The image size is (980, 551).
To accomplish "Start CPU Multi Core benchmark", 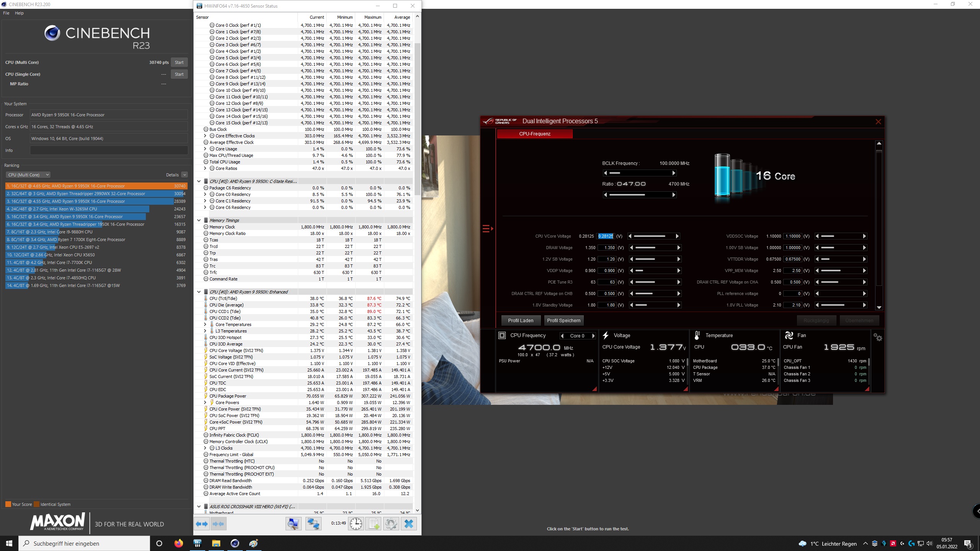I will (179, 62).
